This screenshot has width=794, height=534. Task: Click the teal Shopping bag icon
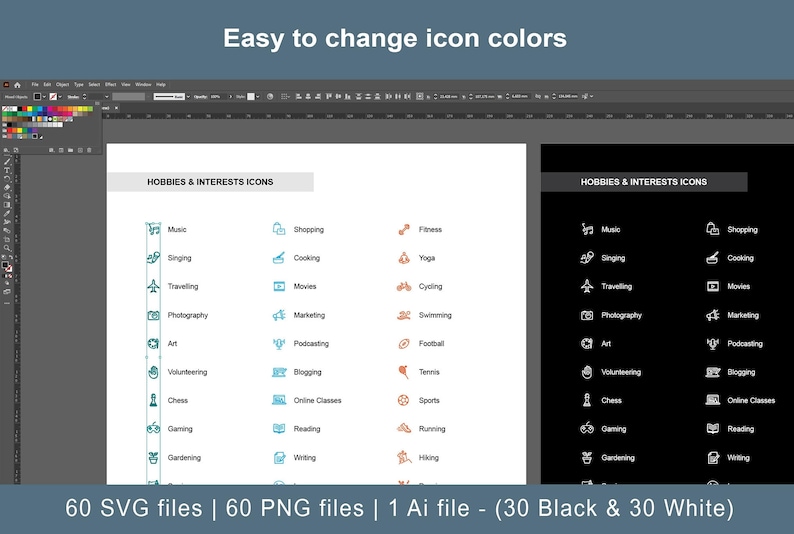pos(279,229)
